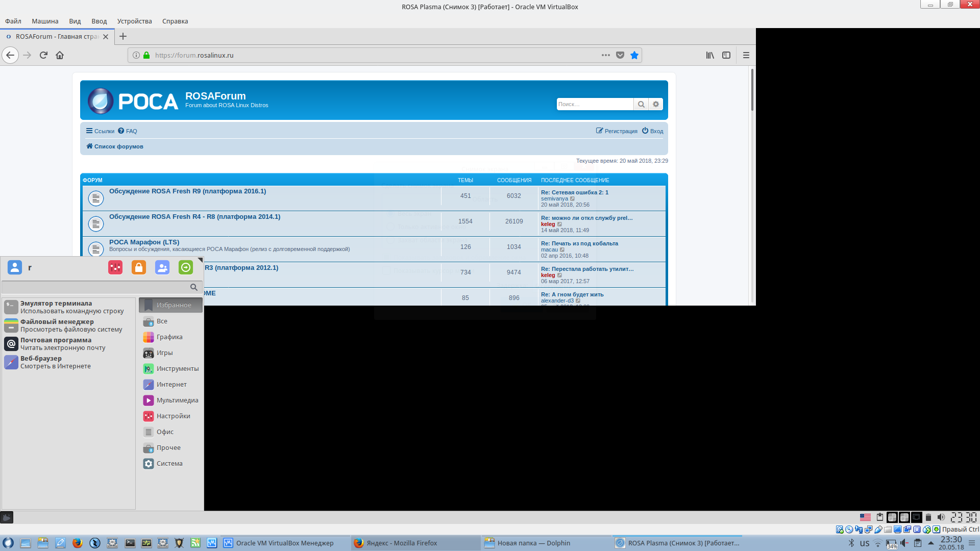Screen dimensions: 980x551
Task: Select Интернет category in application menu
Action: coord(171,384)
